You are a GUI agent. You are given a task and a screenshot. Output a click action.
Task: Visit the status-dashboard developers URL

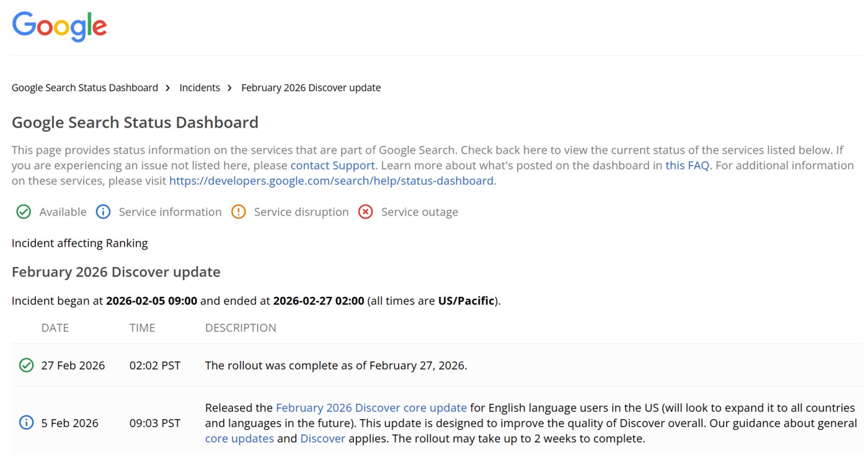[x=331, y=180]
